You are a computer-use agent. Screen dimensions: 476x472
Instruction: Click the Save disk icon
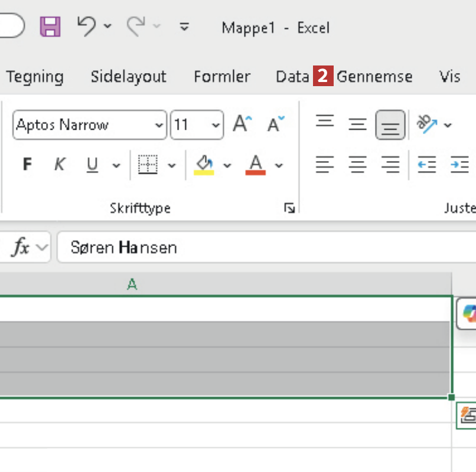coord(50,27)
